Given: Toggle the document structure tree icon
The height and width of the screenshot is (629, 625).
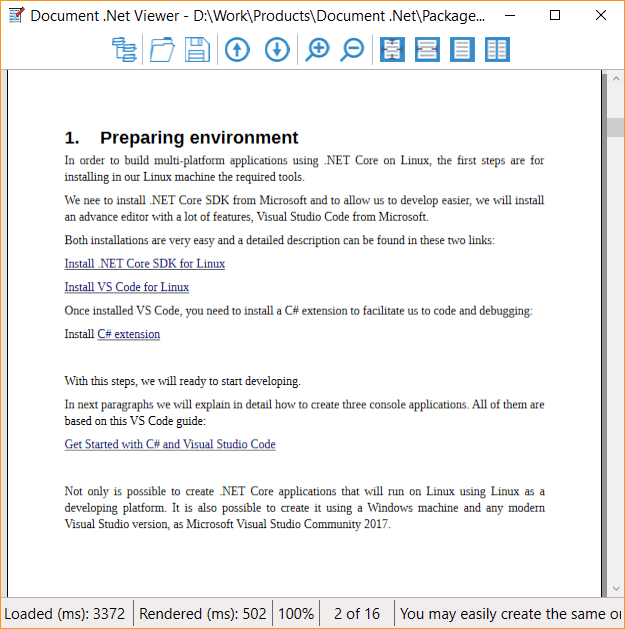Looking at the screenshot, I should click(x=124, y=49).
